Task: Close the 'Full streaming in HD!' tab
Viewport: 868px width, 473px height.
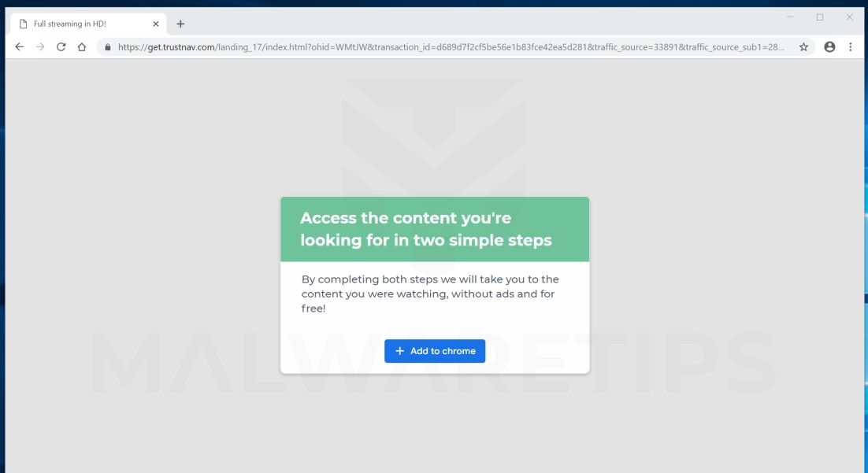Action: 155,24
